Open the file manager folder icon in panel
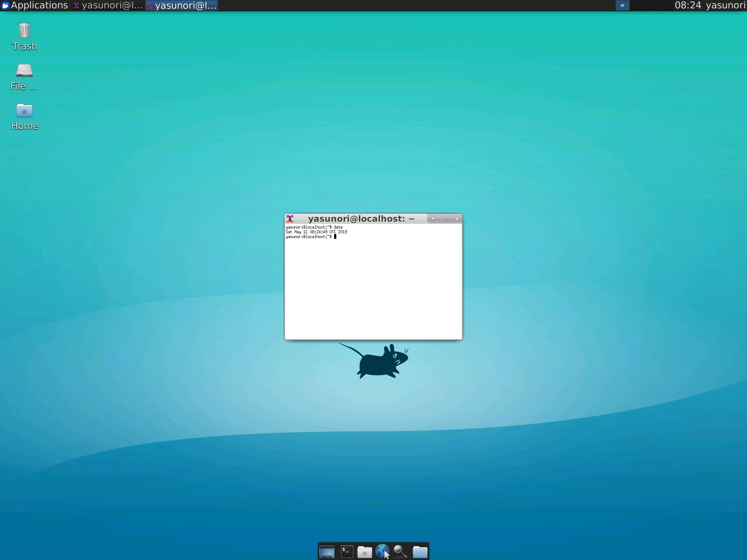747x560 pixels. click(x=421, y=551)
